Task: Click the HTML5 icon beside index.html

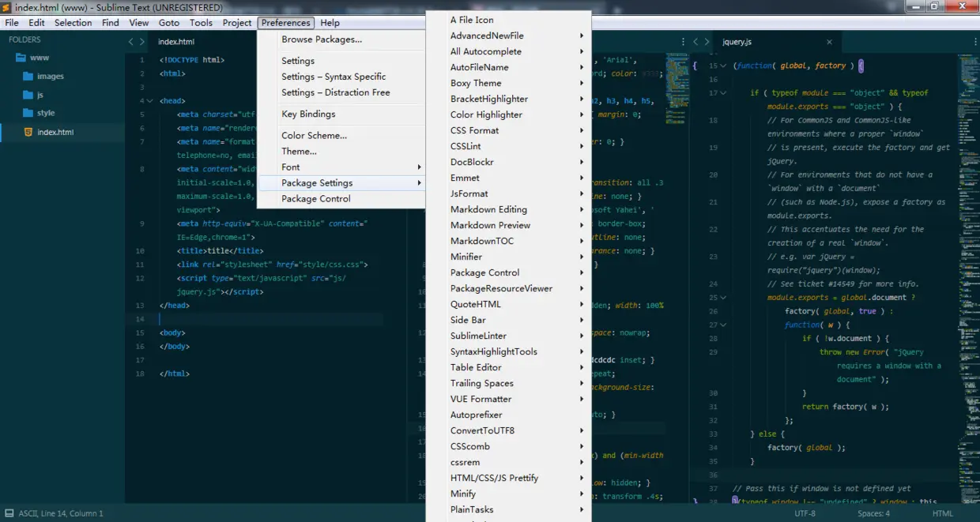Action: point(28,132)
